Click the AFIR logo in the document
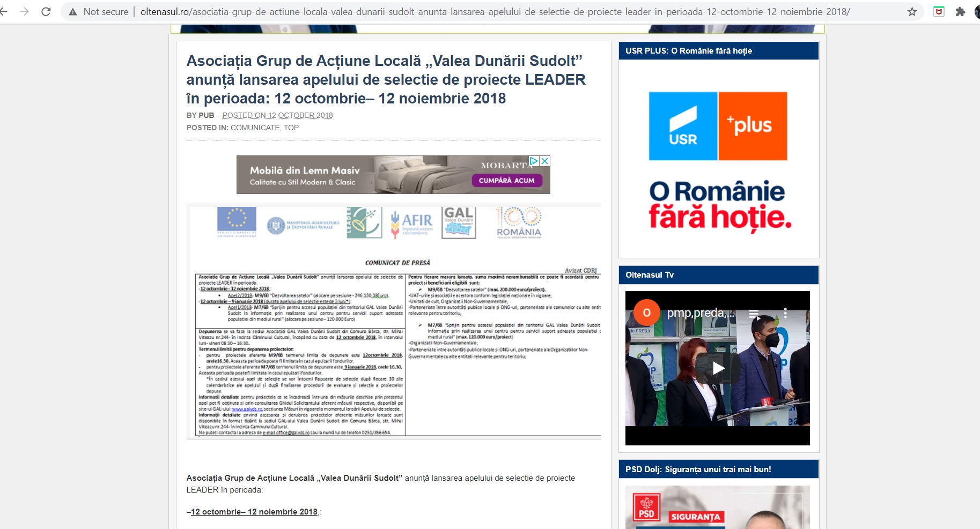Image resolution: width=980 pixels, height=529 pixels. point(412,223)
